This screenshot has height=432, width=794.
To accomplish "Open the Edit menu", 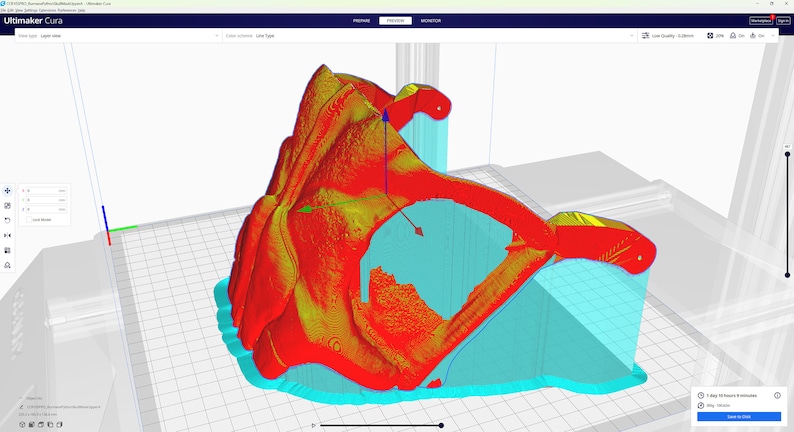I will coord(10,10).
